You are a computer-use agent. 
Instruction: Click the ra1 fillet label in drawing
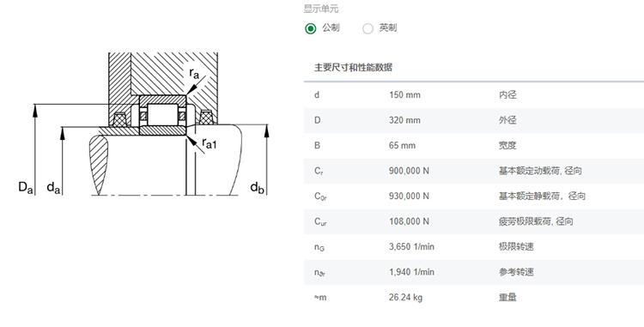click(209, 143)
